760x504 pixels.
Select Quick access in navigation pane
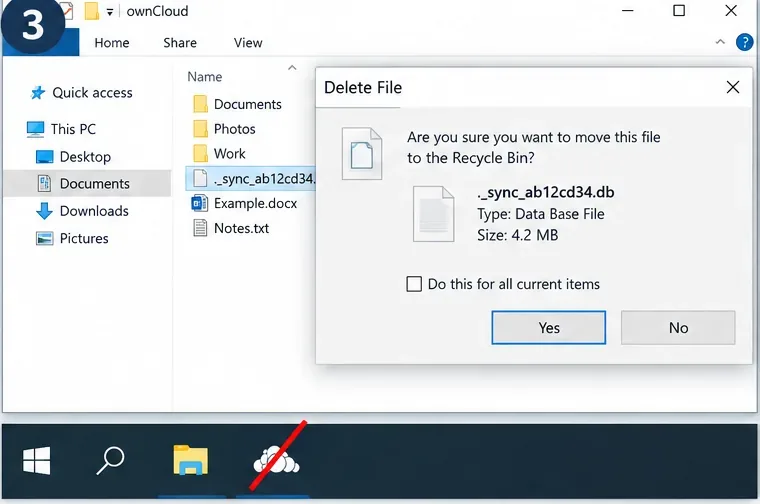[x=92, y=93]
